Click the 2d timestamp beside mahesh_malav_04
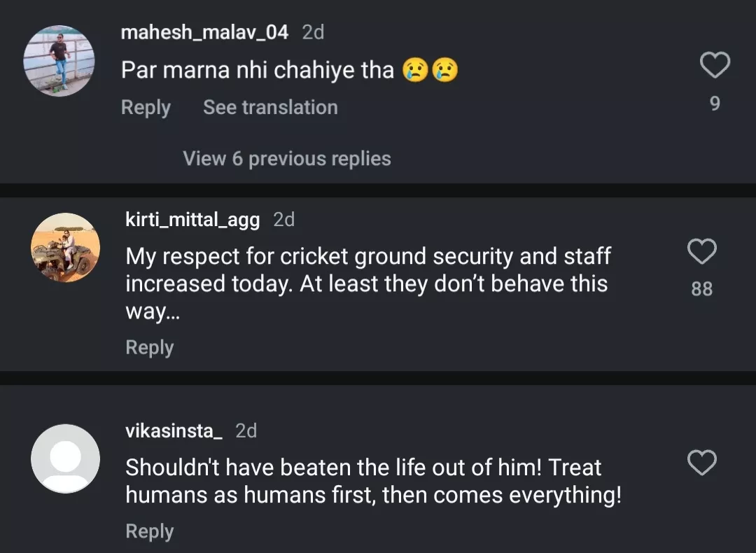Image resolution: width=756 pixels, height=553 pixels. (313, 32)
